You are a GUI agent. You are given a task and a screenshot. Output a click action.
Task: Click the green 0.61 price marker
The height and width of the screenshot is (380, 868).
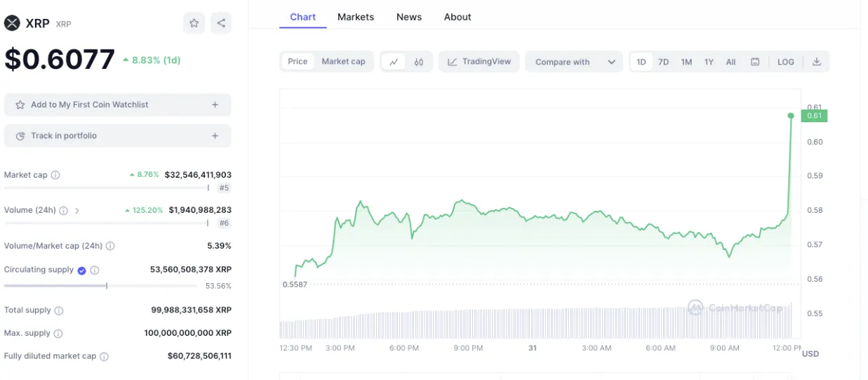click(814, 116)
